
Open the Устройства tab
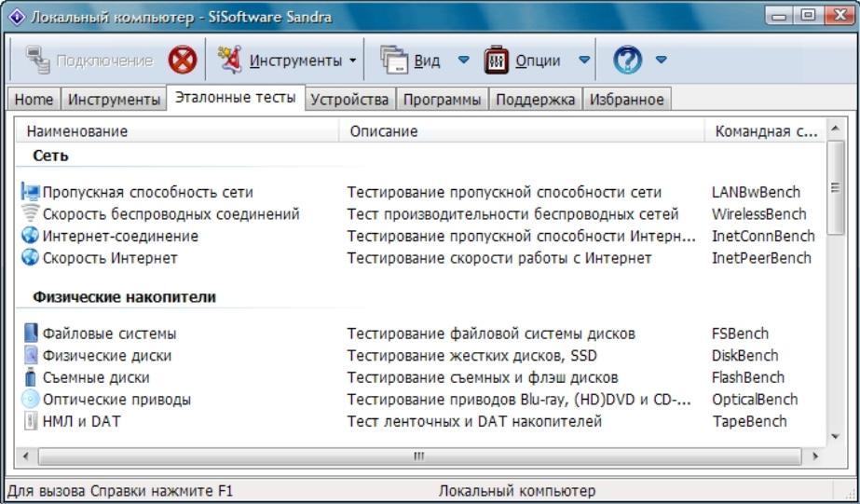pos(350,100)
